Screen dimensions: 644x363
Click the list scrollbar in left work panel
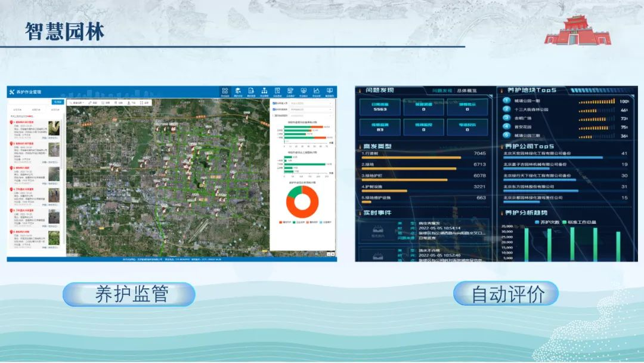tap(61, 144)
